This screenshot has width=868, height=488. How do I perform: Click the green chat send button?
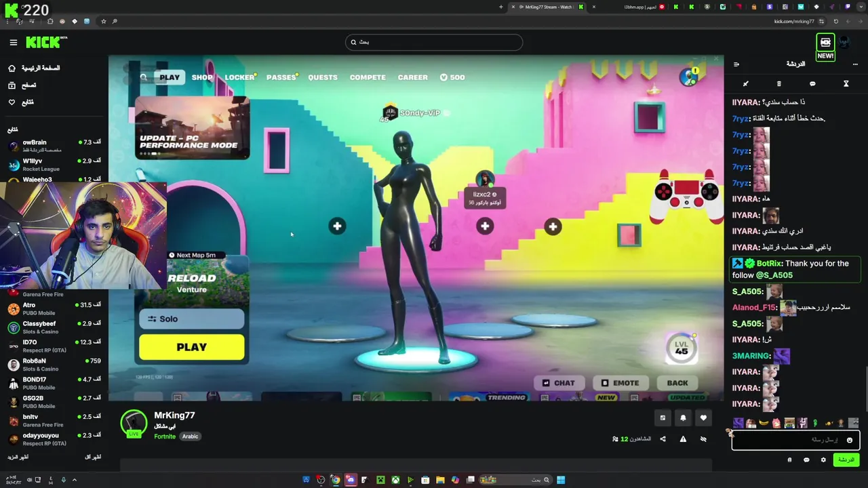tap(846, 460)
